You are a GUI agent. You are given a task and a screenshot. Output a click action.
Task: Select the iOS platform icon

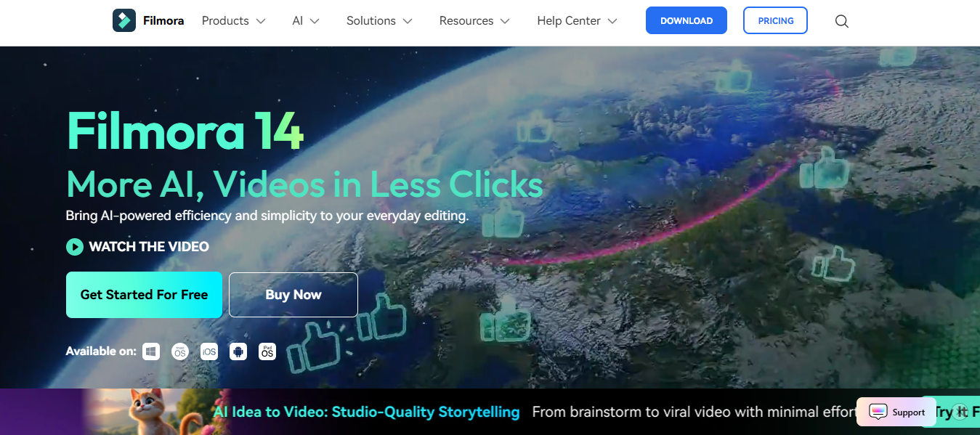click(209, 351)
